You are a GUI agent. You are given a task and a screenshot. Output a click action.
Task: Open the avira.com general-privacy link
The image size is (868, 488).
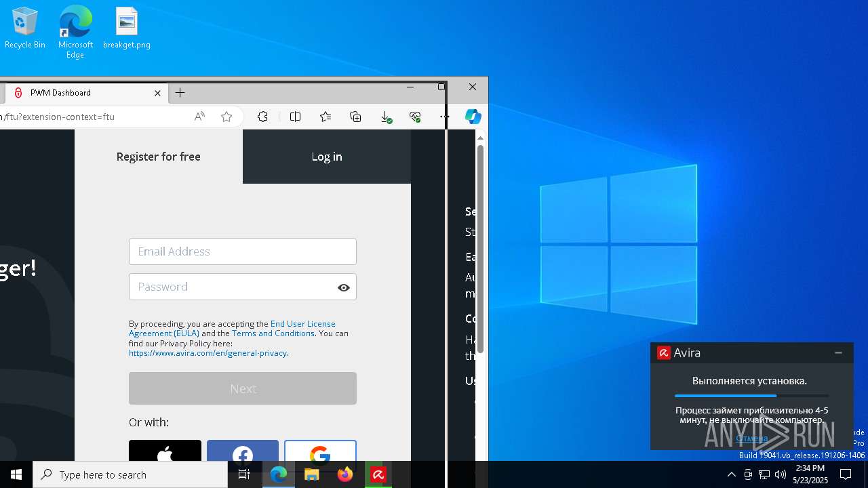tap(208, 353)
